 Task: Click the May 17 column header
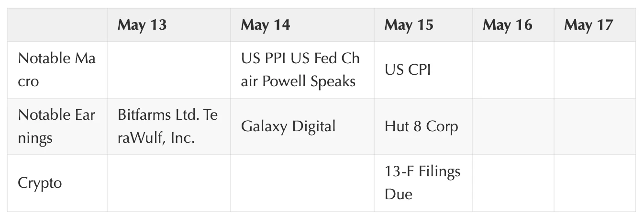click(588, 25)
